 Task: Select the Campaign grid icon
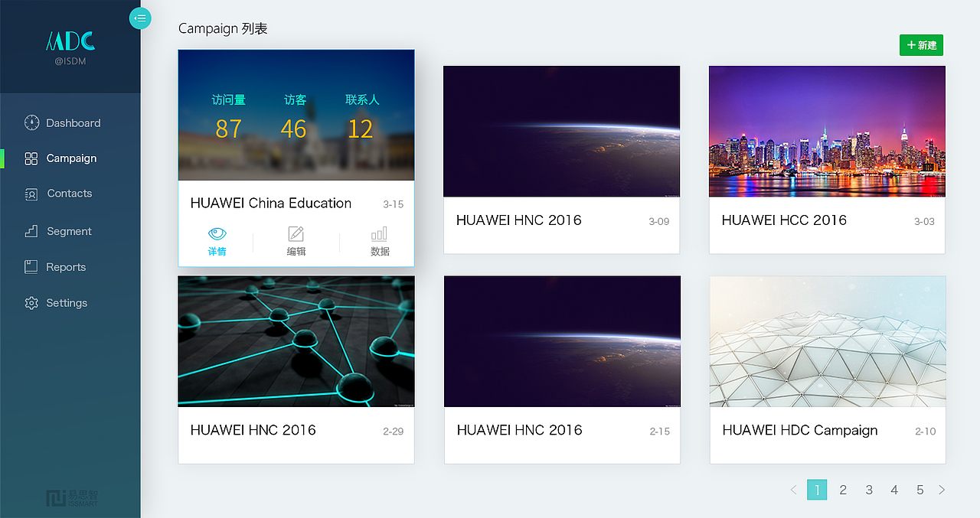point(31,158)
